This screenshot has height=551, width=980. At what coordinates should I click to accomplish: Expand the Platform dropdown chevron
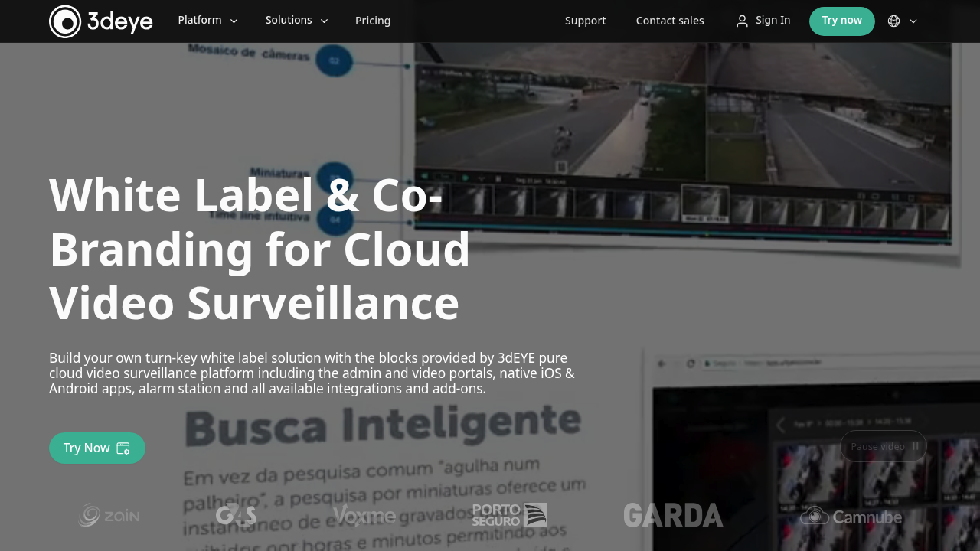point(234,21)
